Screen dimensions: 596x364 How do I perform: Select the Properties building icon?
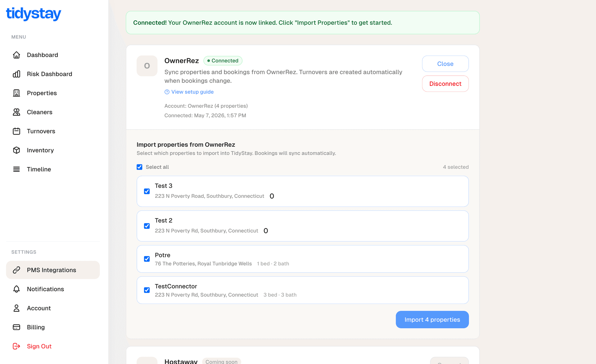click(x=16, y=93)
